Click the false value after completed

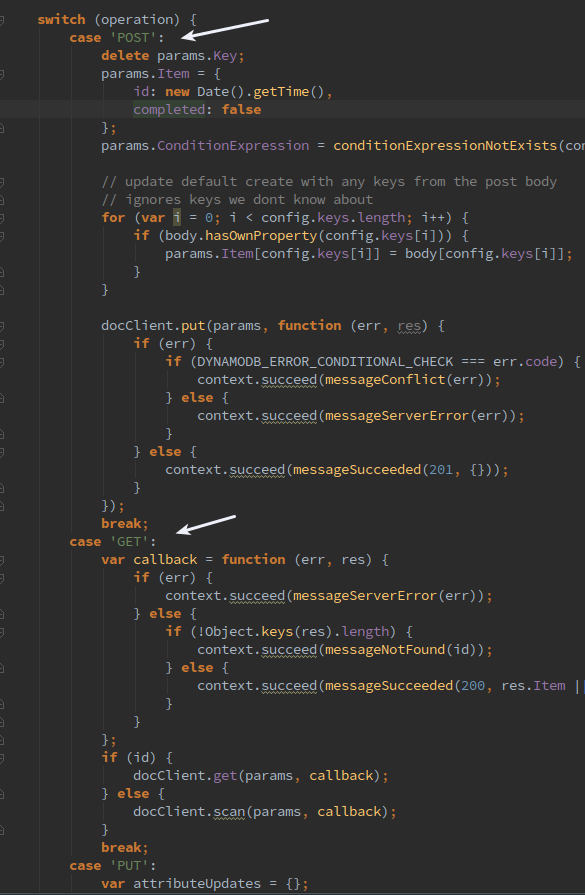point(241,110)
